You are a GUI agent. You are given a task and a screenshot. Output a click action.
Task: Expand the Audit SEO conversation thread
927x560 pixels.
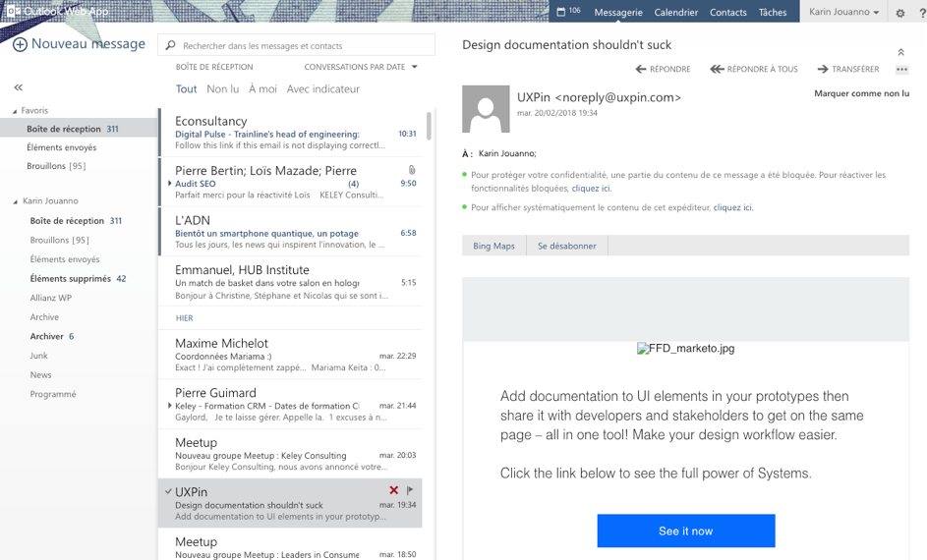170,183
